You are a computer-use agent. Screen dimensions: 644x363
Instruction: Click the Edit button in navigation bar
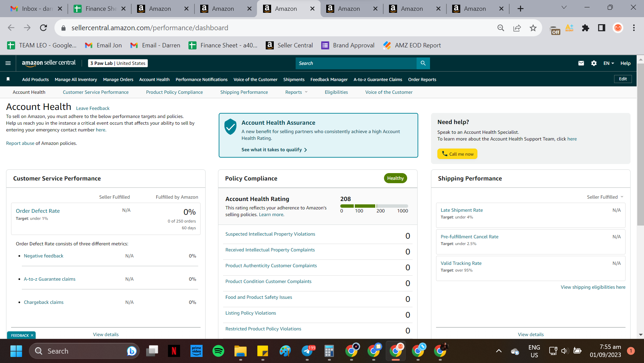623,79
